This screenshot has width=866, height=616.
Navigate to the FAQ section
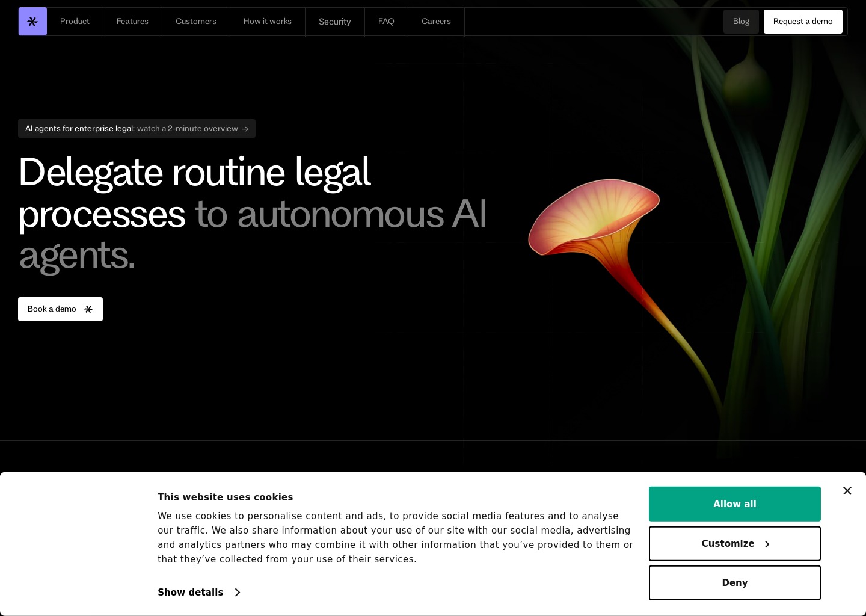(386, 22)
